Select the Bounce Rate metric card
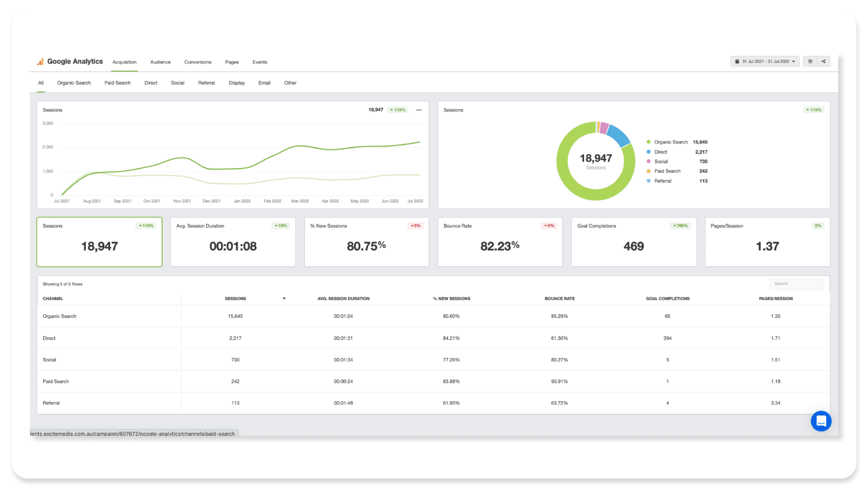Screen dimensions: 868x488 click(x=500, y=242)
